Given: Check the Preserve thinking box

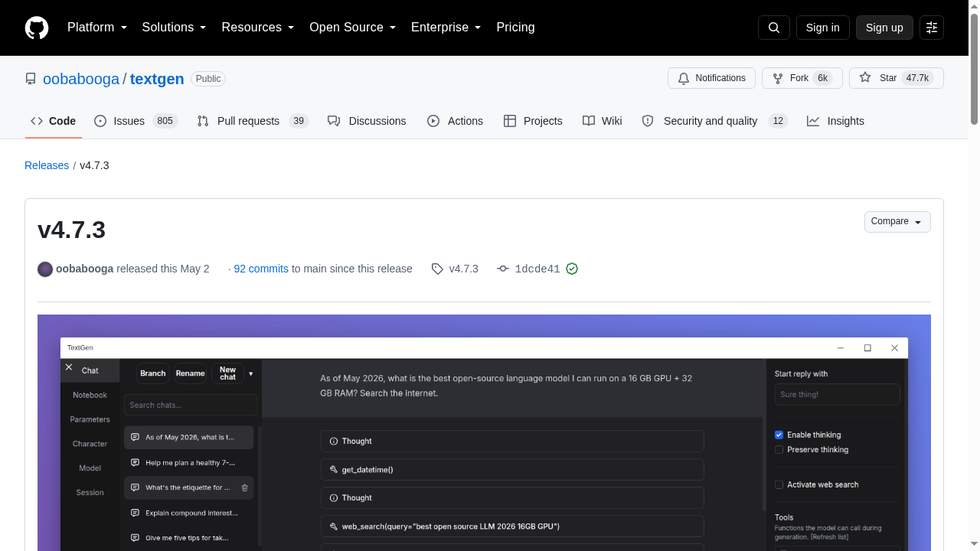Looking at the screenshot, I should coord(779,450).
